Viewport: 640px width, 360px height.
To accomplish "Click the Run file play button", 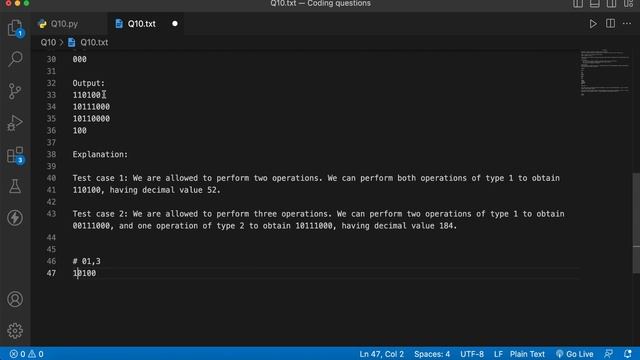I will click(593, 24).
